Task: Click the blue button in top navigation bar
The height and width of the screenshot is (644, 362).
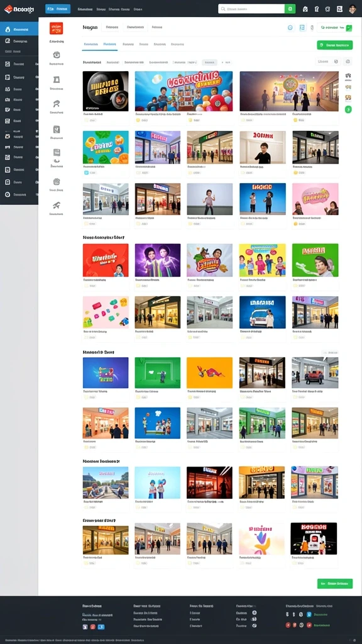Action: 58,9
